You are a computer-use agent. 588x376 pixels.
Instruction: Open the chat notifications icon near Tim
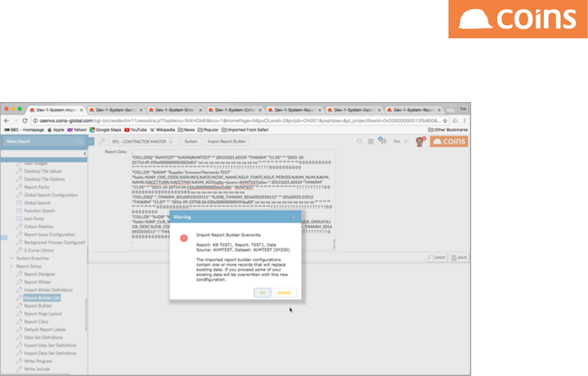pyautogui.click(x=382, y=141)
